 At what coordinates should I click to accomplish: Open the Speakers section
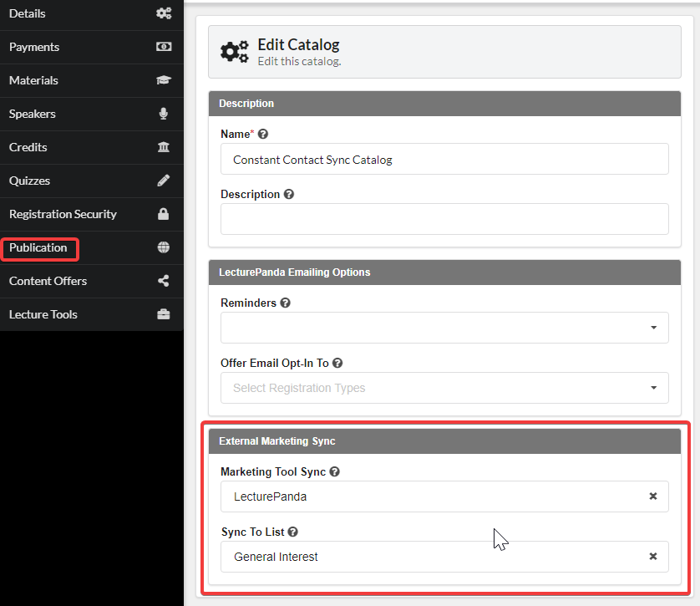tap(92, 114)
